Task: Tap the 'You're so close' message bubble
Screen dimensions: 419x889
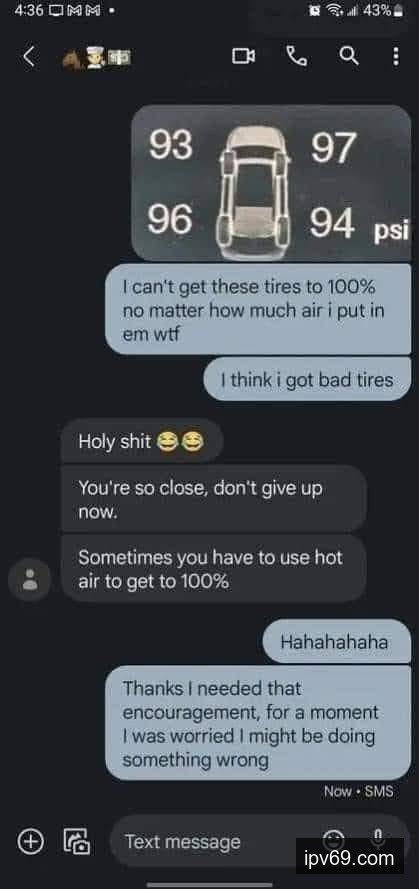Action: (x=213, y=499)
